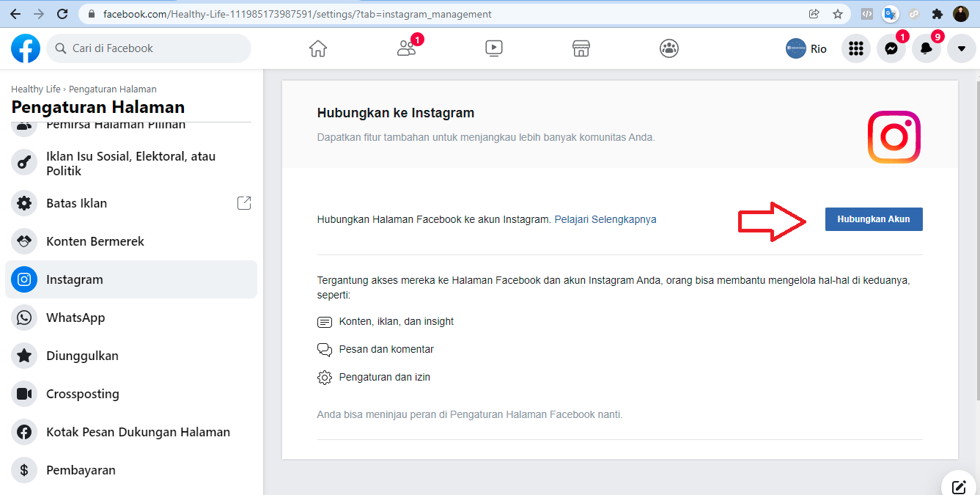Screen dimensions: 980x495
Task: Click the gear icon for Batas Iklan
Action: [24, 203]
